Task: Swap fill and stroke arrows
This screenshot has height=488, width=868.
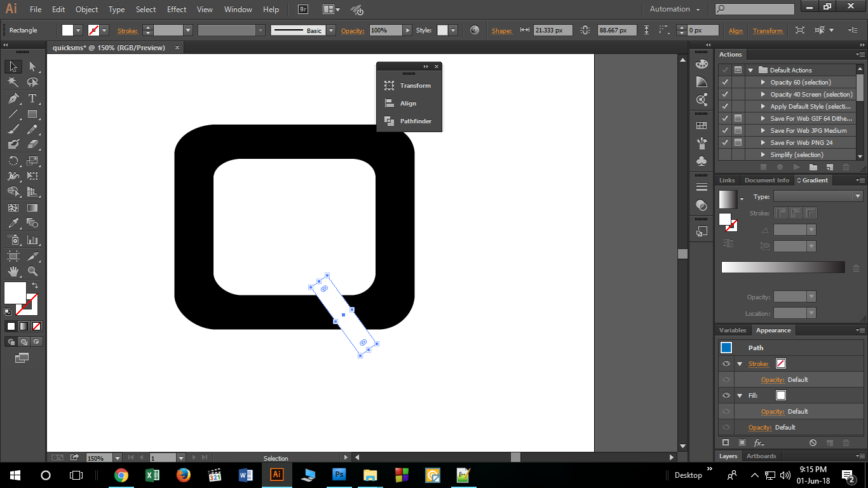Action: [x=35, y=286]
